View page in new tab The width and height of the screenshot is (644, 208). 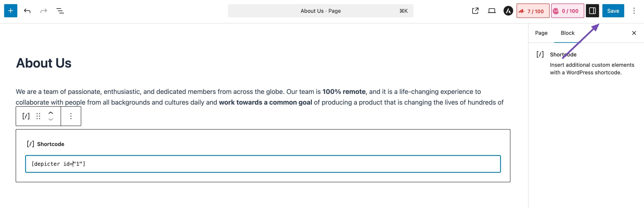point(475,11)
